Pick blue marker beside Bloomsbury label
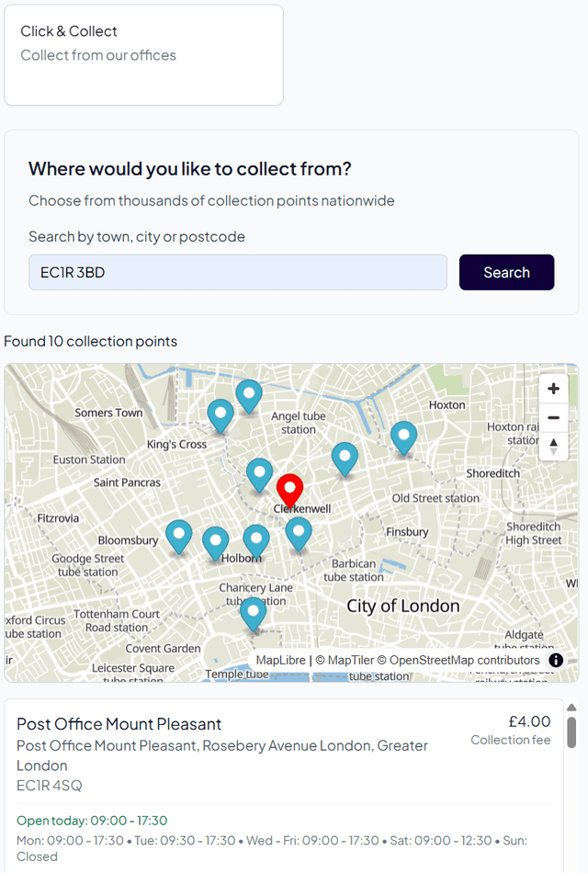The width and height of the screenshot is (588, 873). point(178,536)
